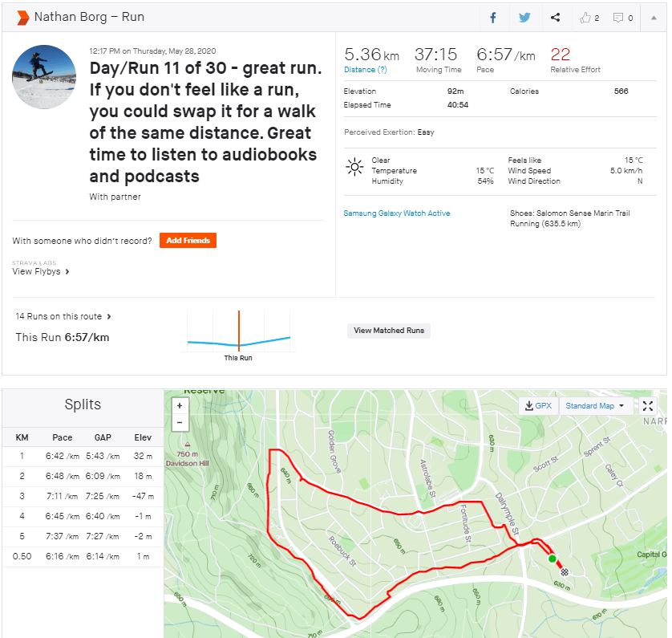Image resolution: width=672 pixels, height=638 pixels.
Task: Share activity via Twitter icon
Action: click(524, 18)
